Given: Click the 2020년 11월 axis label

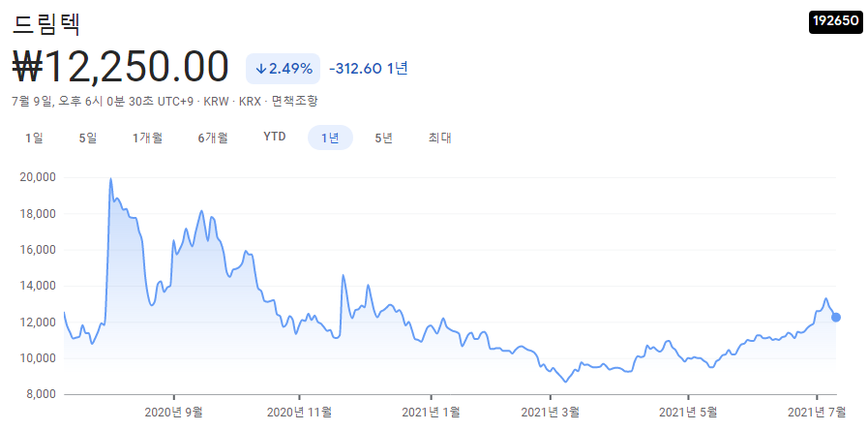Looking at the screenshot, I should point(299,413).
